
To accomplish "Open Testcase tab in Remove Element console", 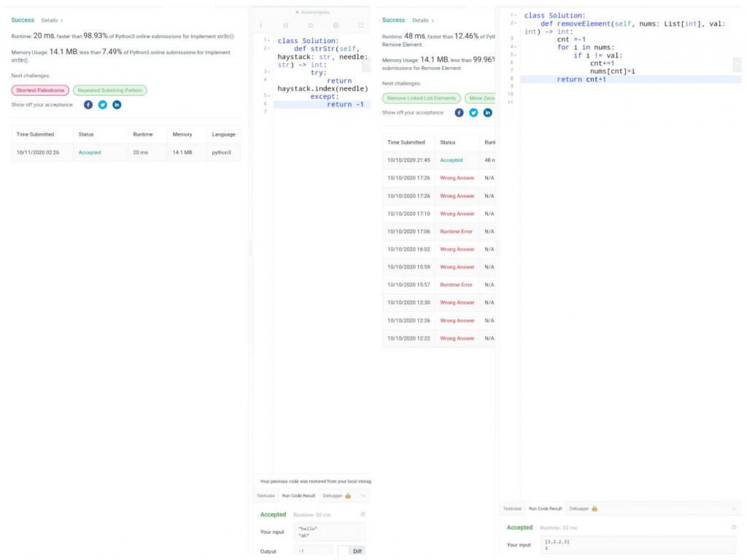I will pos(513,508).
